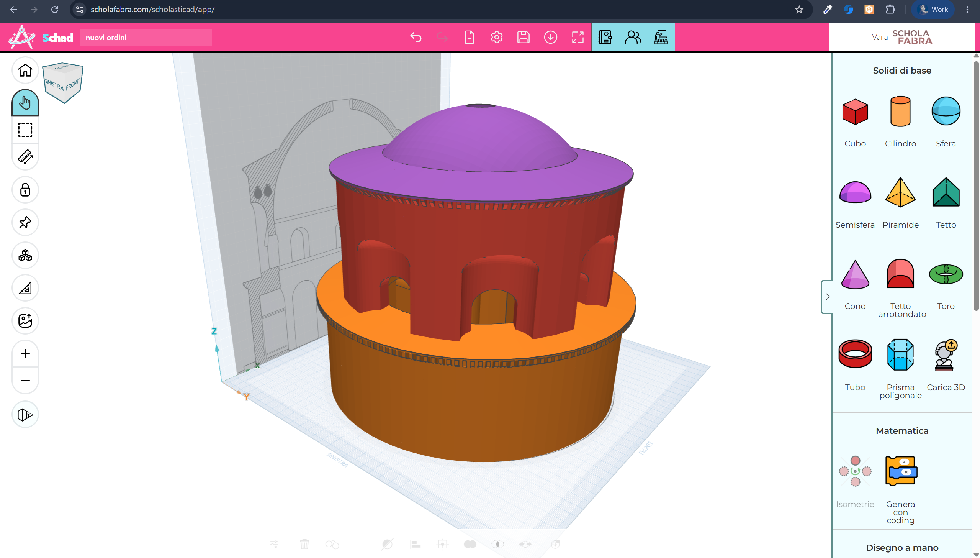The height and width of the screenshot is (558, 980).
Task: Click the undo arrow
Action: (416, 37)
